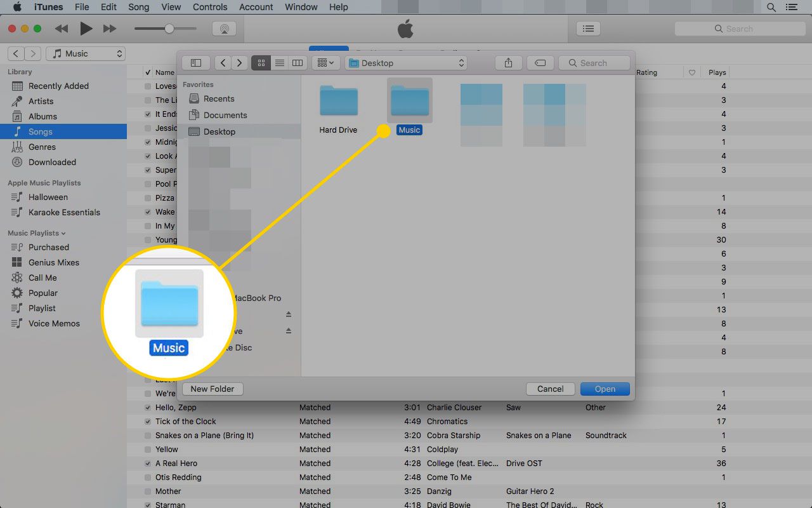Viewport: 812px width, 508px height.
Task: Open the Call Me smart playlist
Action: coord(43,277)
